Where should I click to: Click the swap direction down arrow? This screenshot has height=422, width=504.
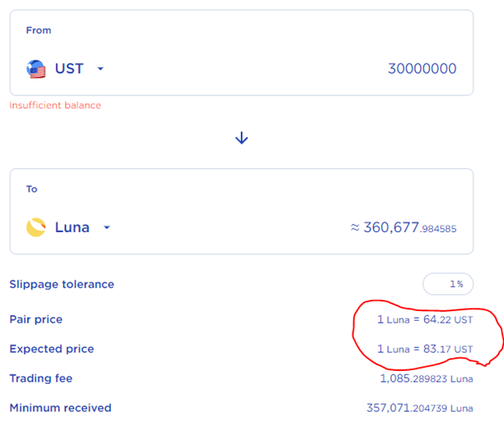coord(241,138)
